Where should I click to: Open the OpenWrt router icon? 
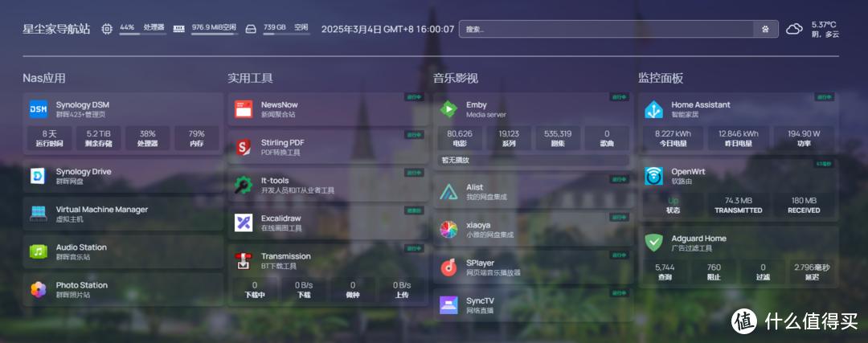coord(653,176)
